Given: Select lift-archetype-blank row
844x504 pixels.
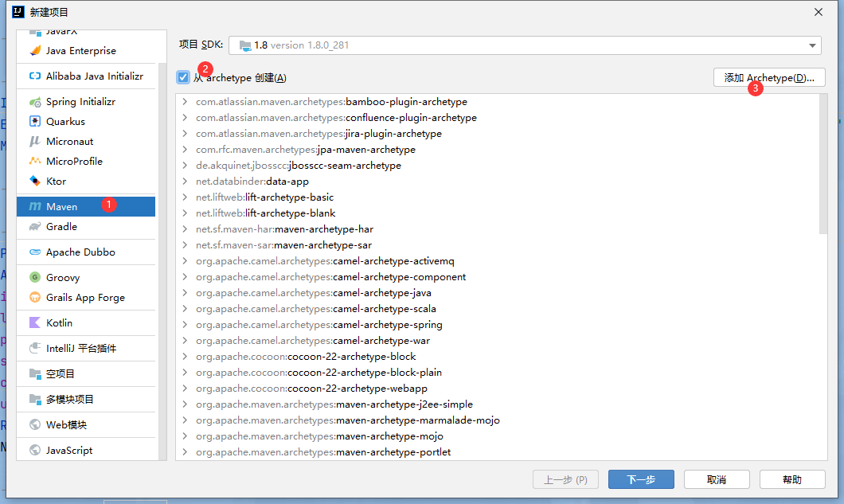Looking at the screenshot, I should 497,213.
